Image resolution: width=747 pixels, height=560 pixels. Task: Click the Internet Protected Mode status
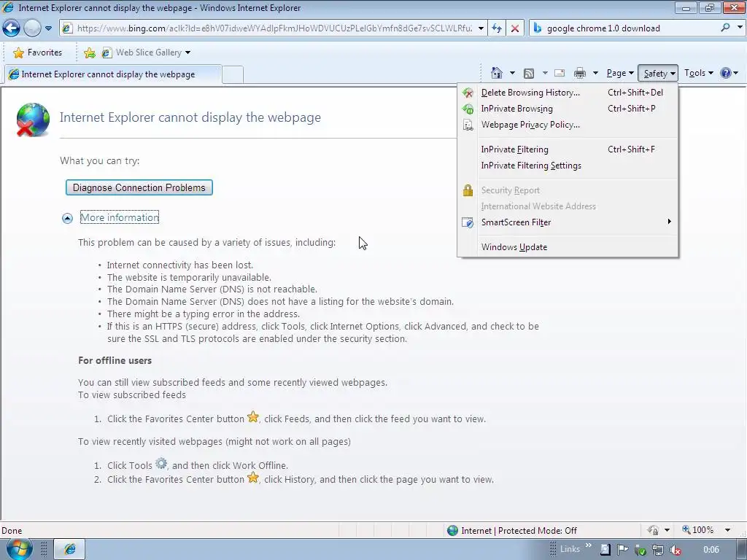pyautogui.click(x=512, y=531)
